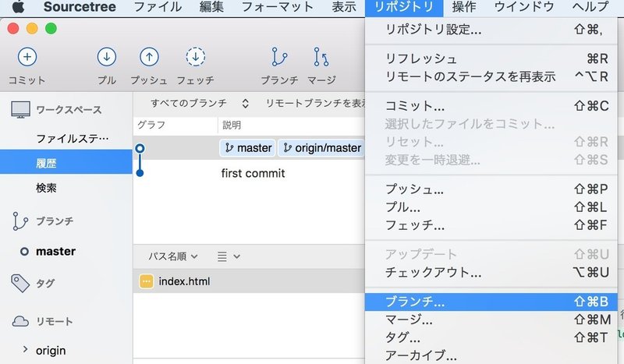Choose チェックアウト... from the menu
Screen dimensions: 624x364
coord(491,272)
